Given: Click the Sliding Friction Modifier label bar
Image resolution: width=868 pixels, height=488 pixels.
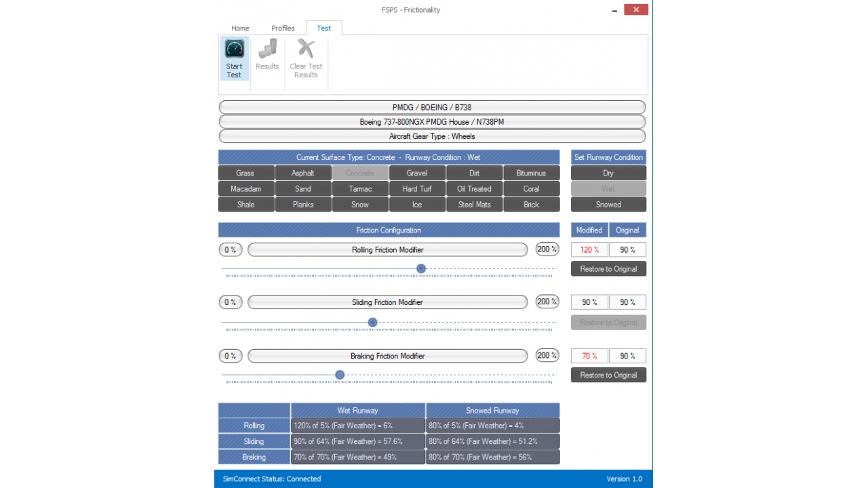Looking at the screenshot, I should point(387,302).
